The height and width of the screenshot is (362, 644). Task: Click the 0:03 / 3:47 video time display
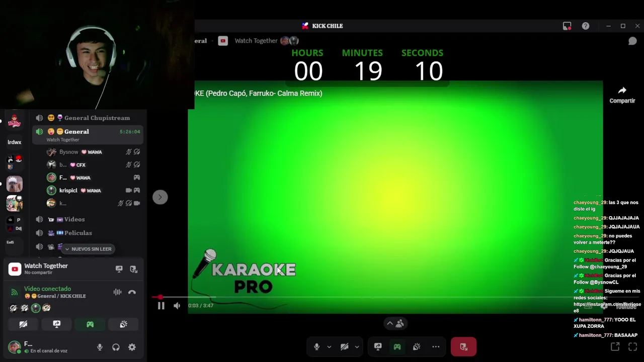(x=201, y=306)
